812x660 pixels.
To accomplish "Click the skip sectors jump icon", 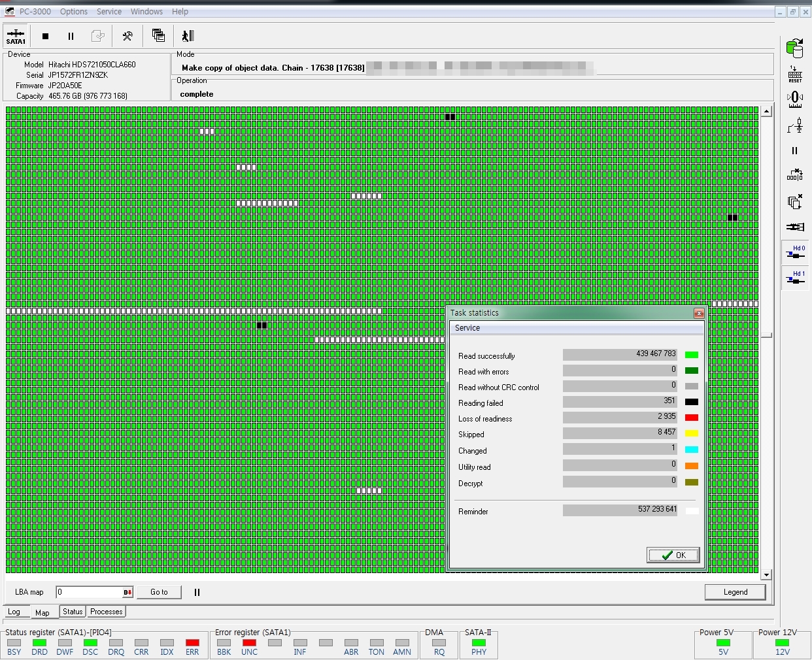I will pyautogui.click(x=795, y=175).
